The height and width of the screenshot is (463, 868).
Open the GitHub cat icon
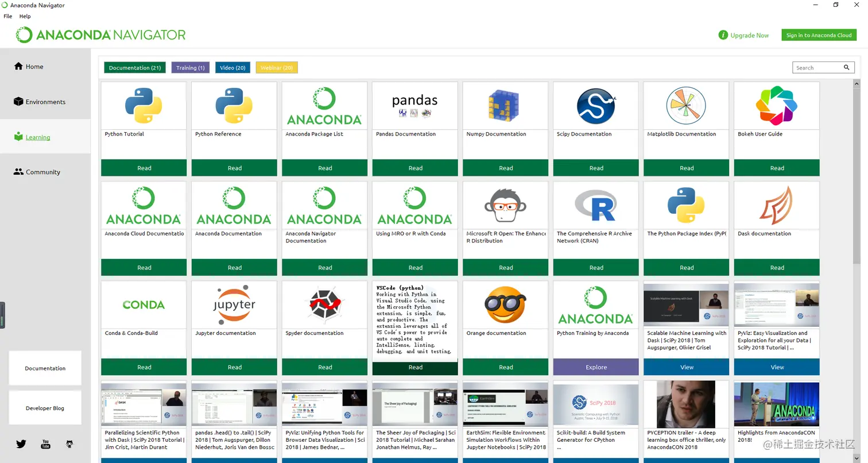[x=70, y=443]
